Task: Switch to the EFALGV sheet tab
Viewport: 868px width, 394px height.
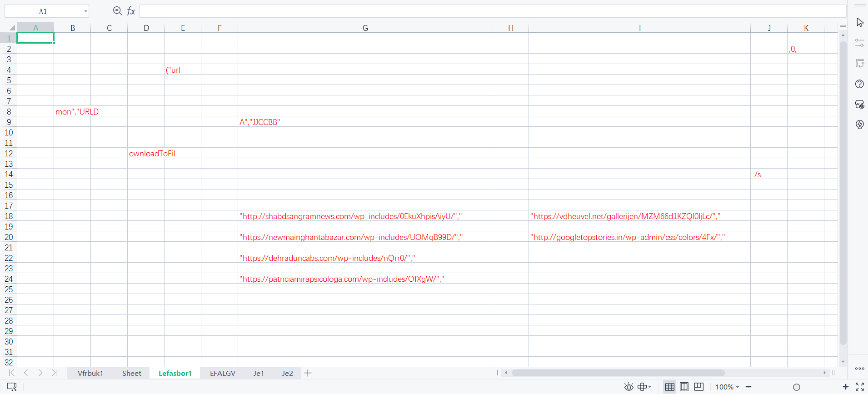Action: pyautogui.click(x=223, y=373)
